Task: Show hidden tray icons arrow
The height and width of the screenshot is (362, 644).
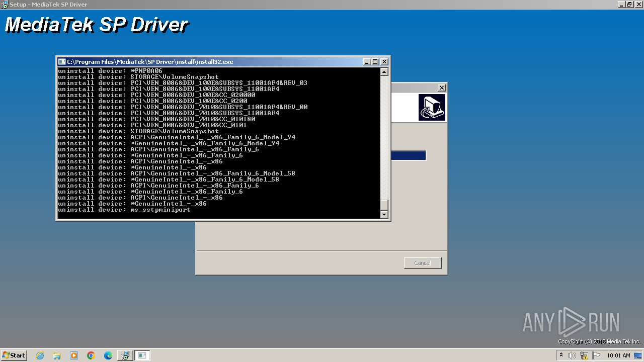Action: click(561, 355)
